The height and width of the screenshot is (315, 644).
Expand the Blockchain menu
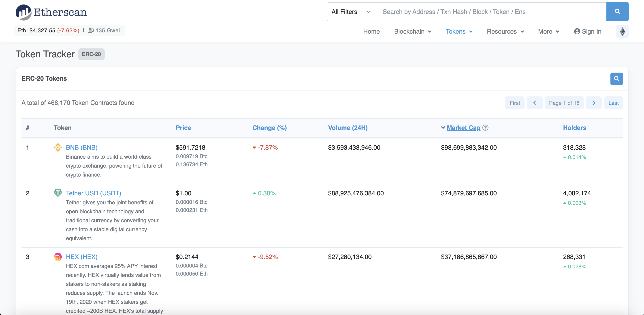(413, 32)
